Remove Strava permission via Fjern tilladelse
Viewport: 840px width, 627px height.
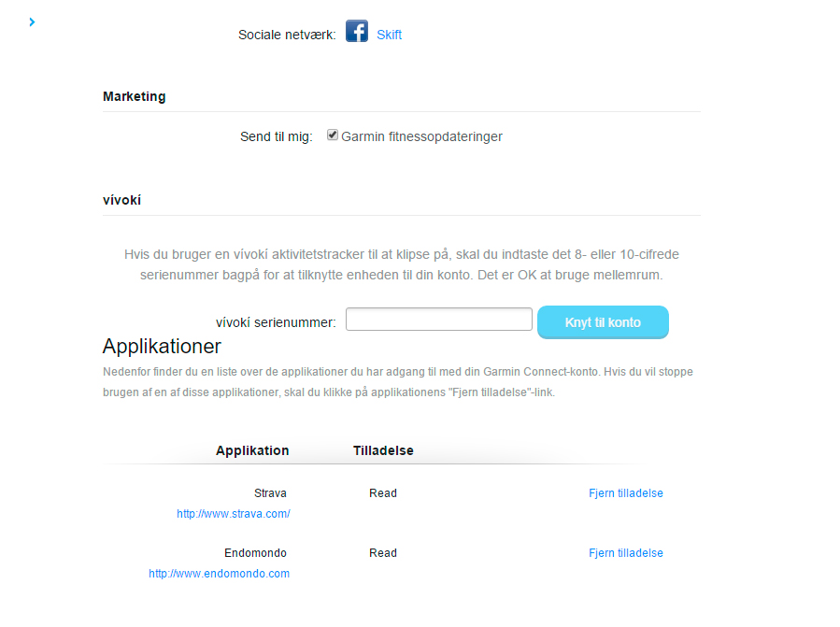pyautogui.click(x=626, y=493)
